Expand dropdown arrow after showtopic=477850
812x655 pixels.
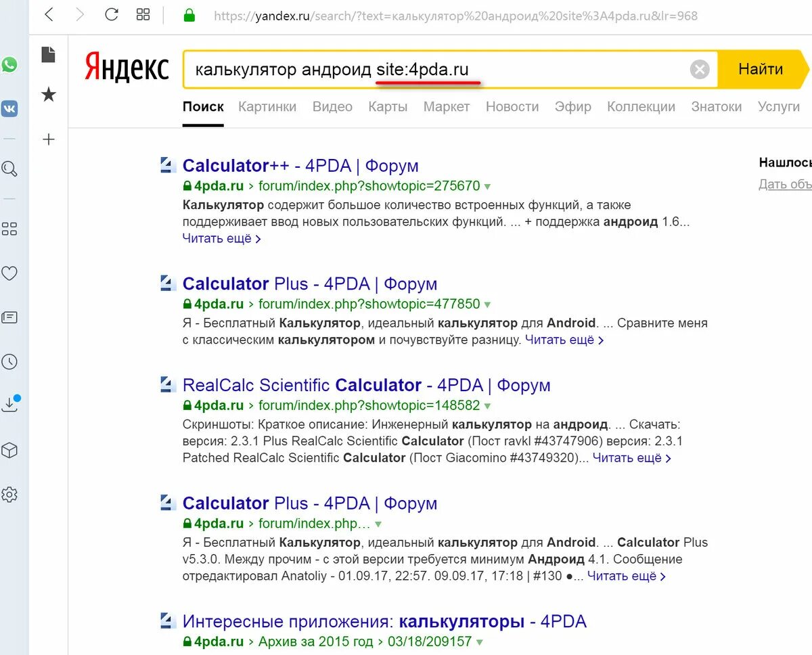pos(487,305)
